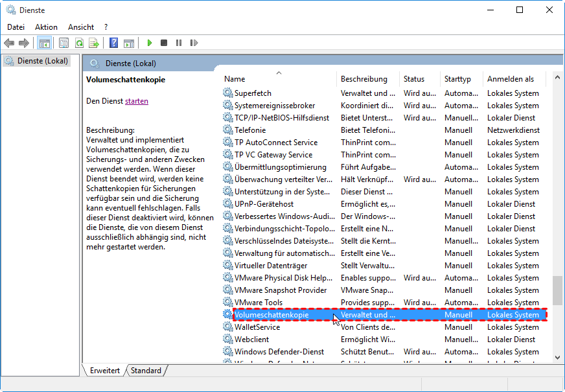Click the gear icon of Volumeschattenkopie
The height and width of the screenshot is (392, 565).
(227, 314)
